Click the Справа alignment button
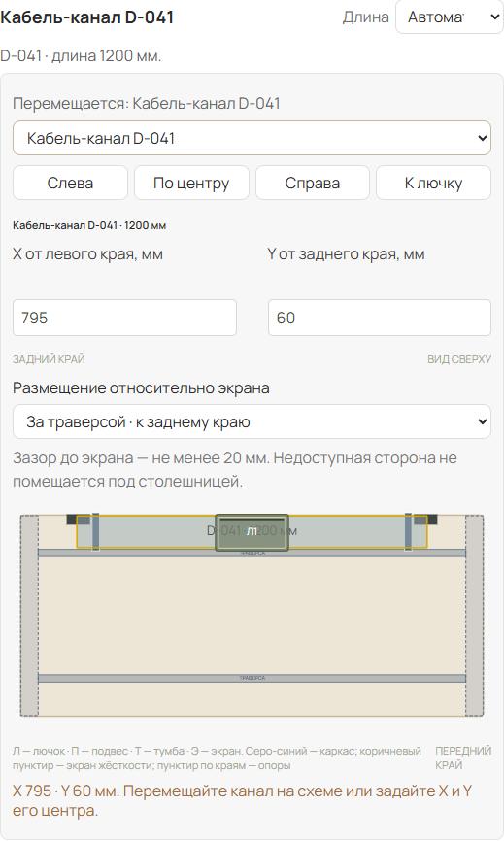 [x=313, y=183]
